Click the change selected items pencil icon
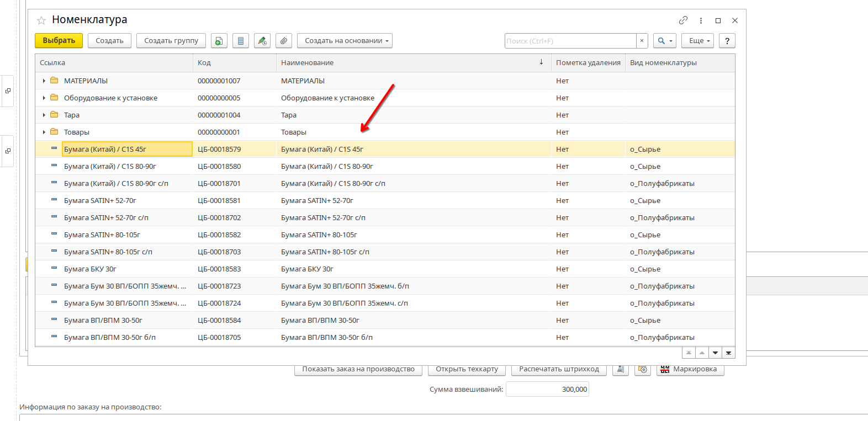This screenshot has width=868, height=421. pyautogui.click(x=262, y=41)
